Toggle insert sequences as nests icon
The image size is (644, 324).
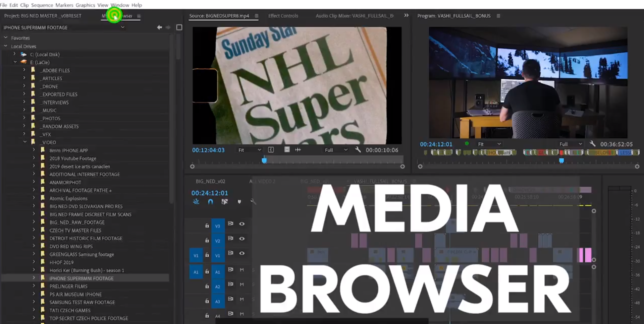[196, 202]
